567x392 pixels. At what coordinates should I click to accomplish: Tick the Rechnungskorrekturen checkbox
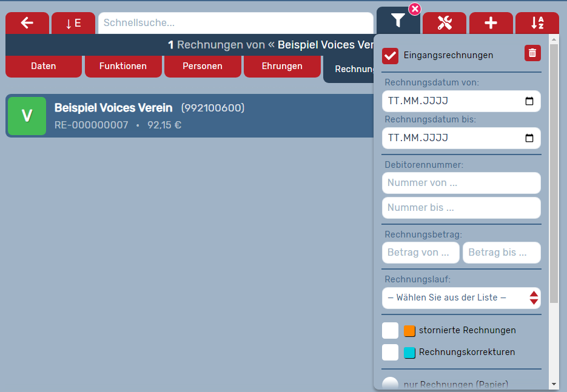[391, 352]
